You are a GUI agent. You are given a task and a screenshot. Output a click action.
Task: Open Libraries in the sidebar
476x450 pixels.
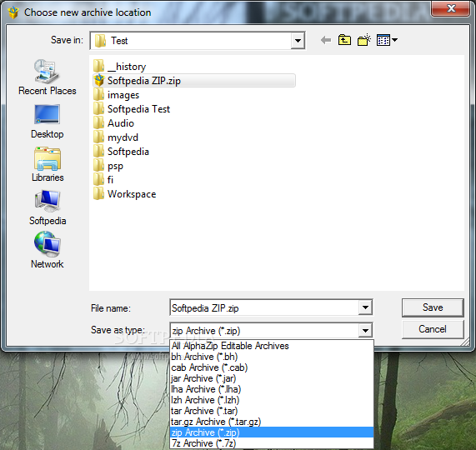pos(48,164)
